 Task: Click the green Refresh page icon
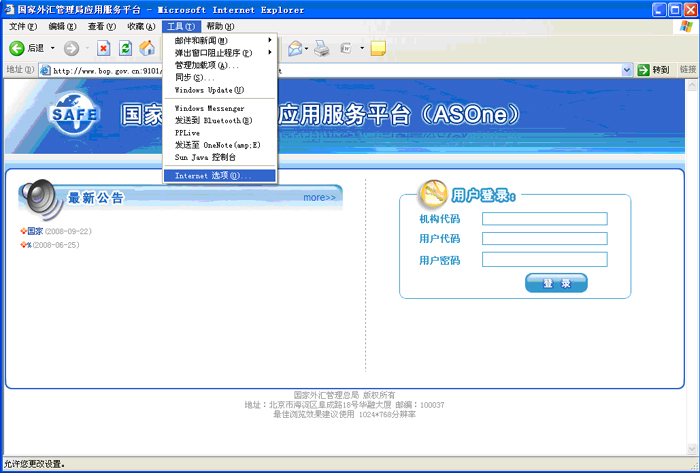(x=126, y=48)
